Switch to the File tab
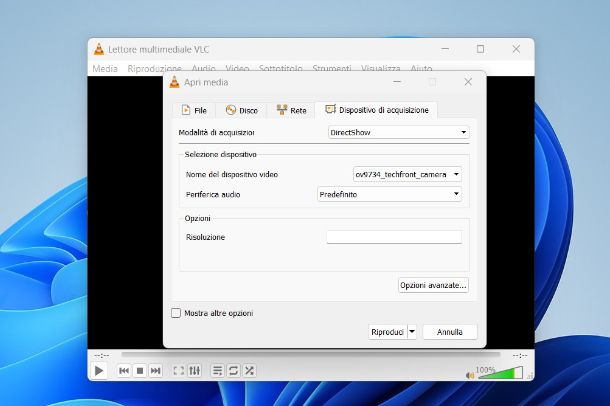 pos(194,110)
